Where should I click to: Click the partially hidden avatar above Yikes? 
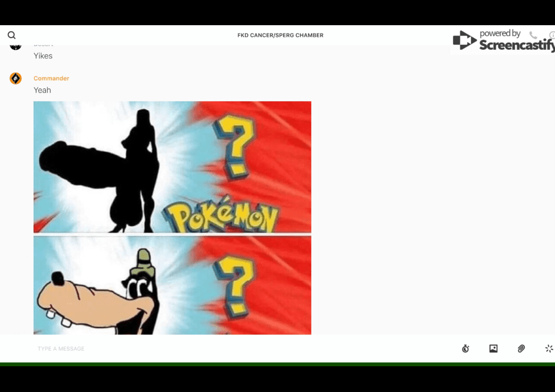16,46
